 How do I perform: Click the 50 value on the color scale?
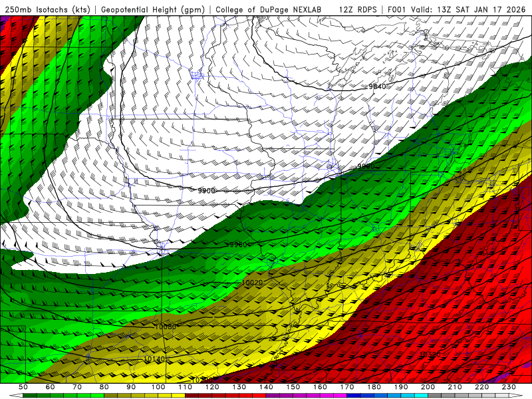[23, 387]
